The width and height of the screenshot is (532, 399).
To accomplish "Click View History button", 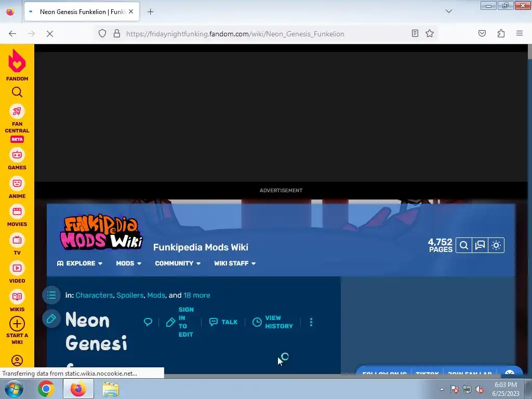I will [272, 322].
